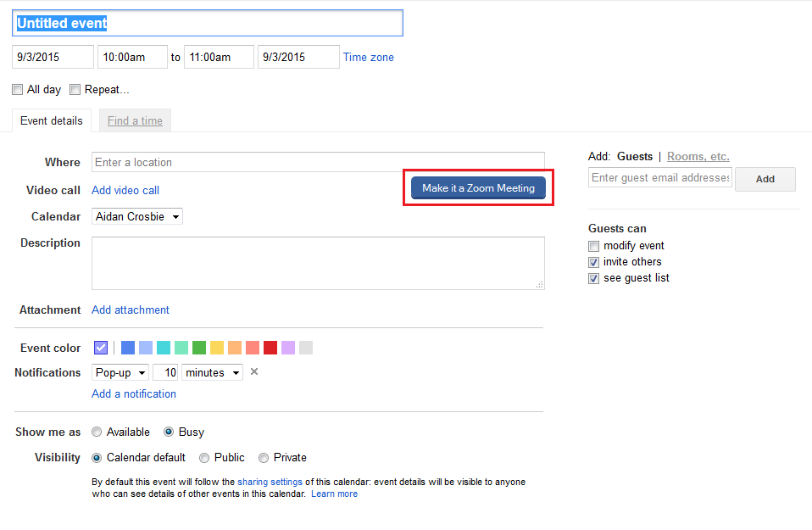Set visibility to Private
The width and height of the screenshot is (812, 530).
point(264,457)
